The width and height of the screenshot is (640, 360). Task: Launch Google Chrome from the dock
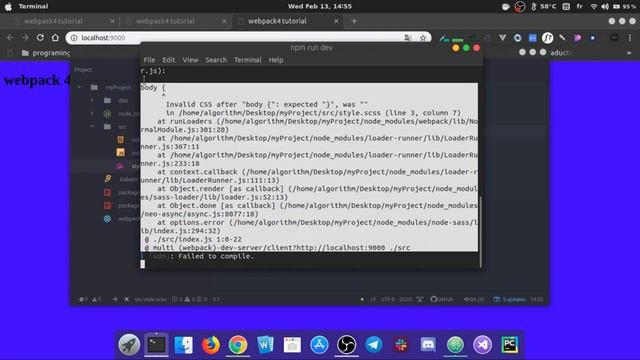[238, 345]
